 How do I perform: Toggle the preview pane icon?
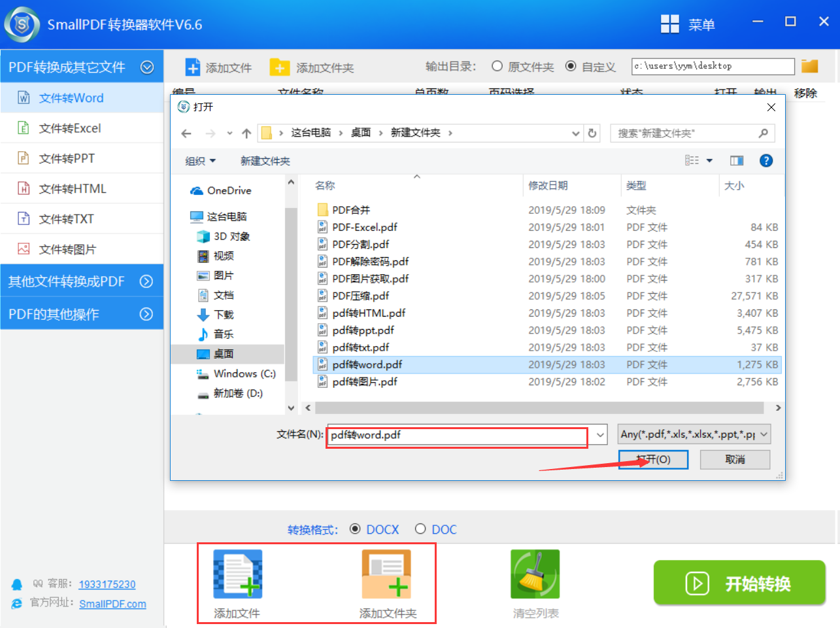[x=737, y=160]
